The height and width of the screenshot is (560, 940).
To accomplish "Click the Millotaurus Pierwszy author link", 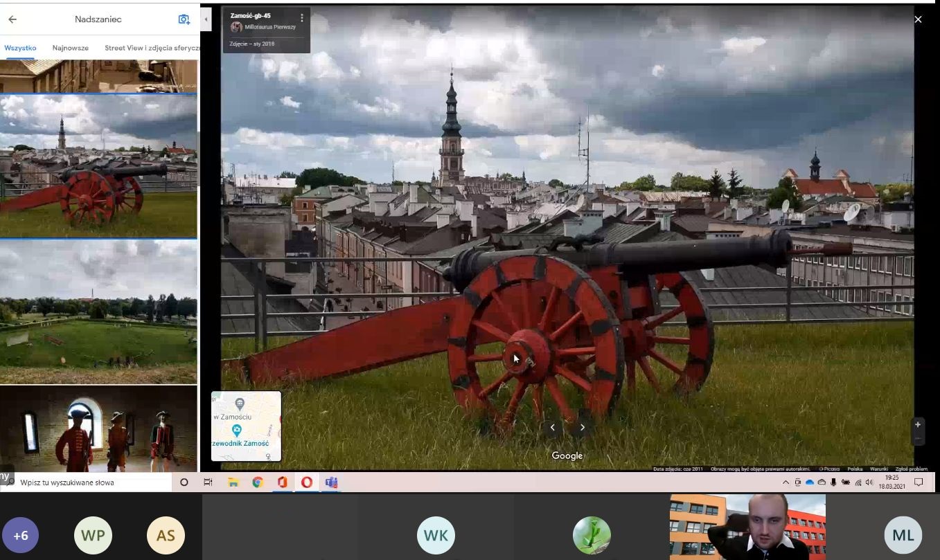I will click(x=269, y=27).
